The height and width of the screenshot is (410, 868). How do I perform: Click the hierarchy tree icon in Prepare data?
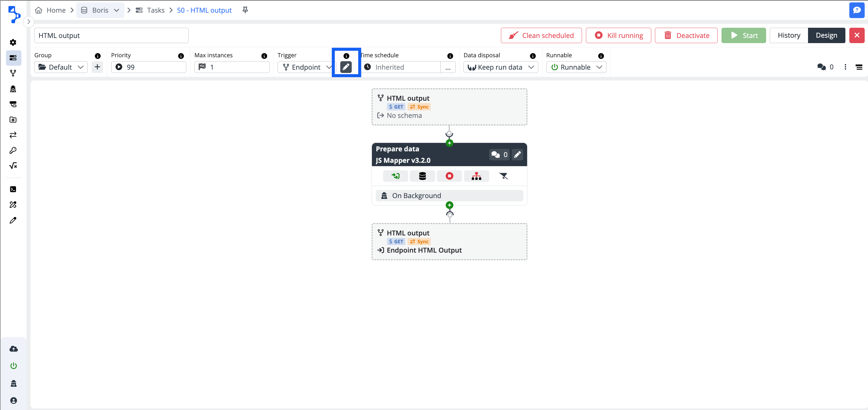click(476, 176)
